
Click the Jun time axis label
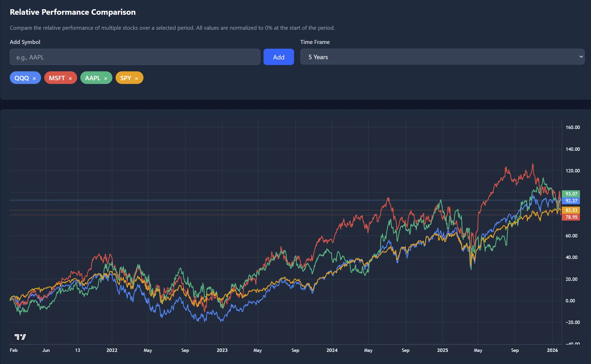point(46,350)
